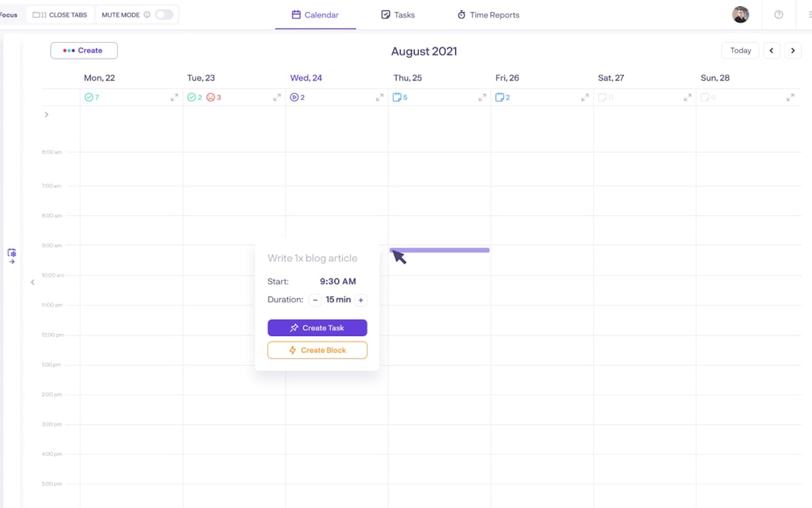Open the Create menu button
Viewport: 812px width, 508px height.
coord(84,50)
